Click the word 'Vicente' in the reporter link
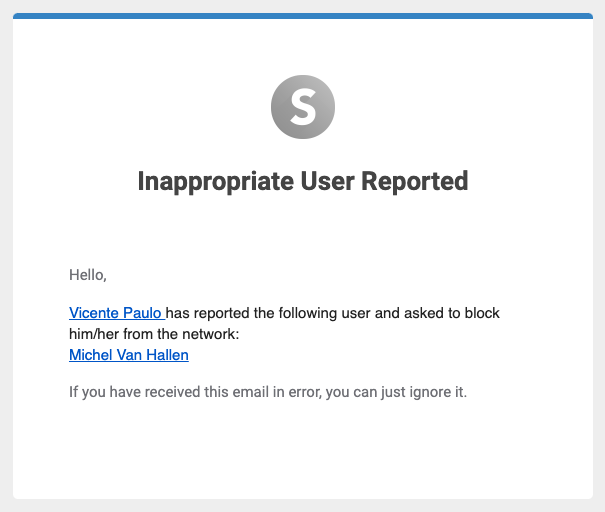 94,313
